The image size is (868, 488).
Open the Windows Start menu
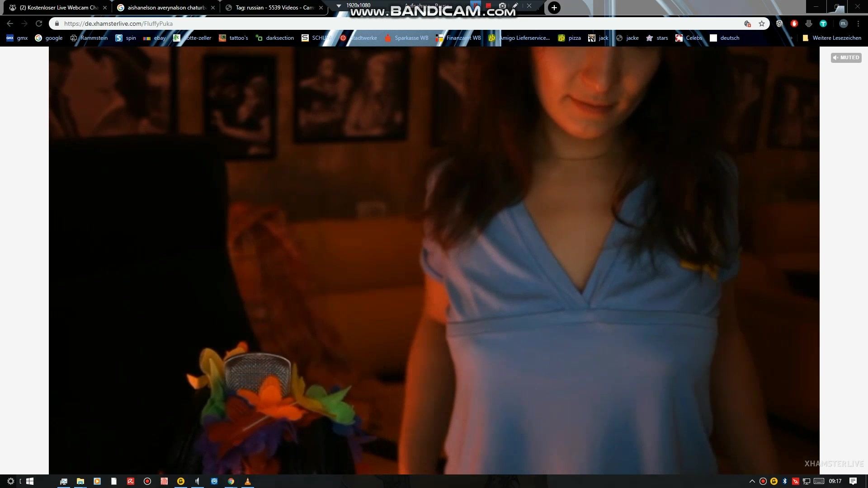pos(30,481)
